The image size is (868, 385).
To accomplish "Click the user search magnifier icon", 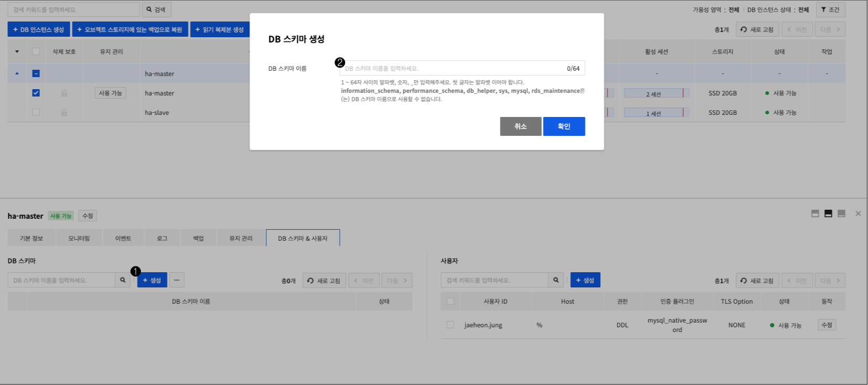I will [556, 280].
